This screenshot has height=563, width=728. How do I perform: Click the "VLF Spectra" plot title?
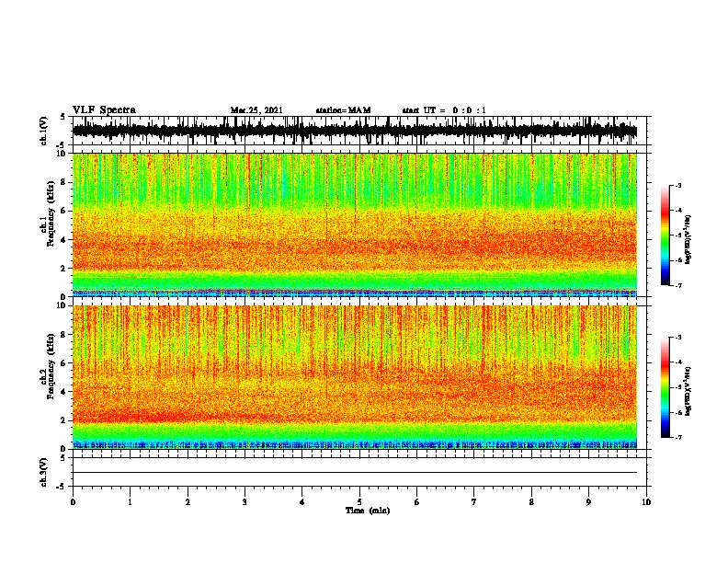tap(104, 110)
